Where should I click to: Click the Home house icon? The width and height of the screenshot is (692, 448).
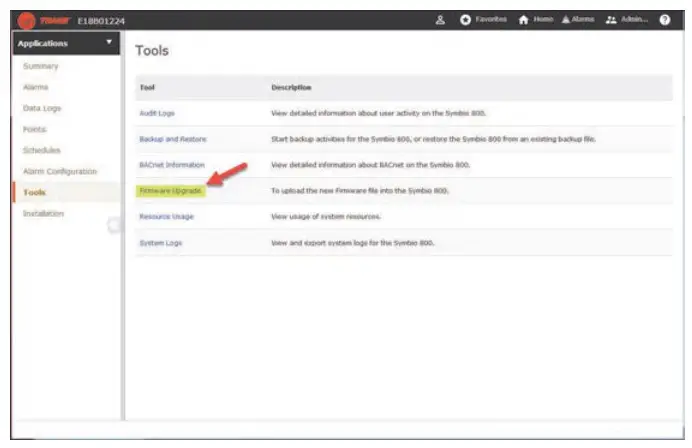pyautogui.click(x=523, y=20)
